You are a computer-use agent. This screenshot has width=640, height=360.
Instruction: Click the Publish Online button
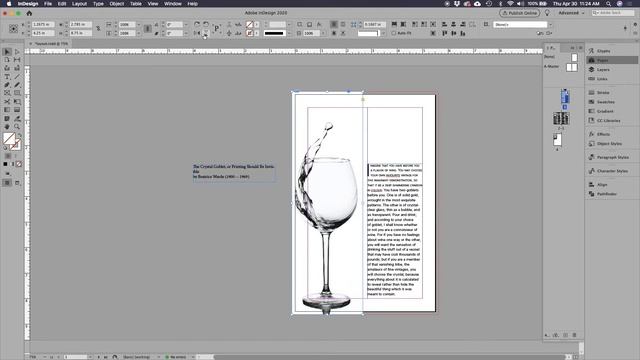(x=520, y=13)
